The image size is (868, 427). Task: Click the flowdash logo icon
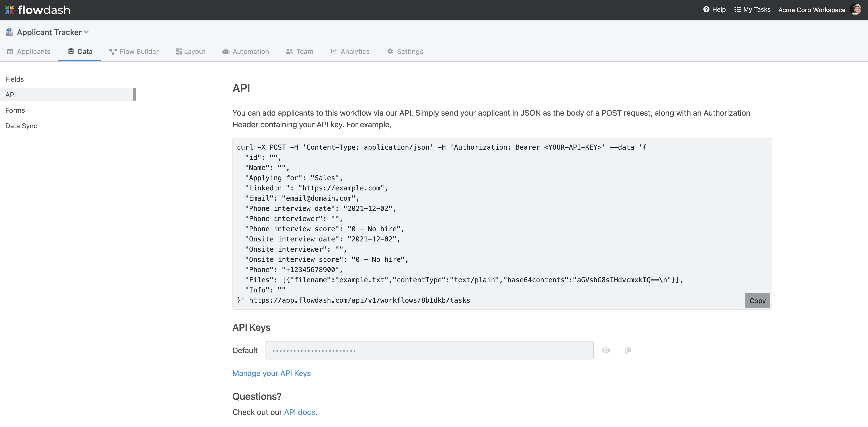(9, 10)
